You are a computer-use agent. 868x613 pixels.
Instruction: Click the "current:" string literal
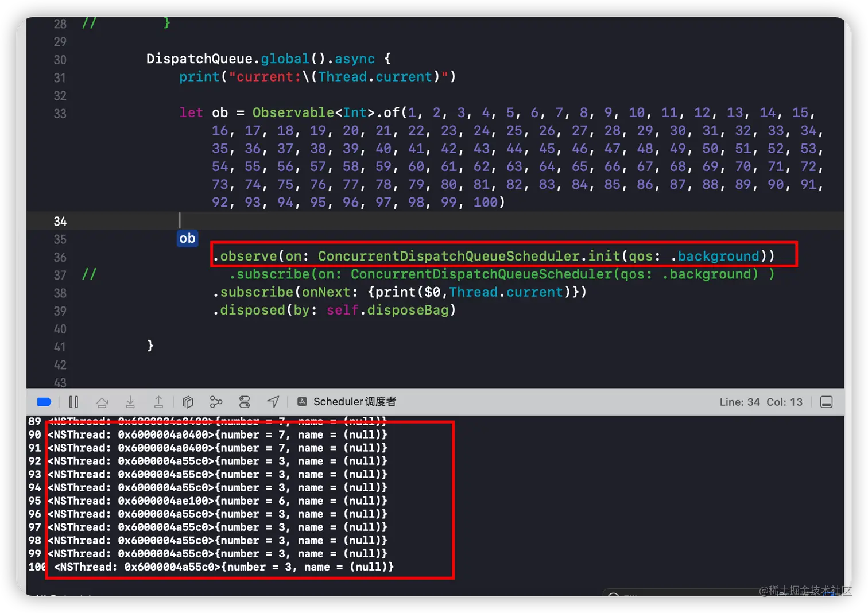[265, 77]
